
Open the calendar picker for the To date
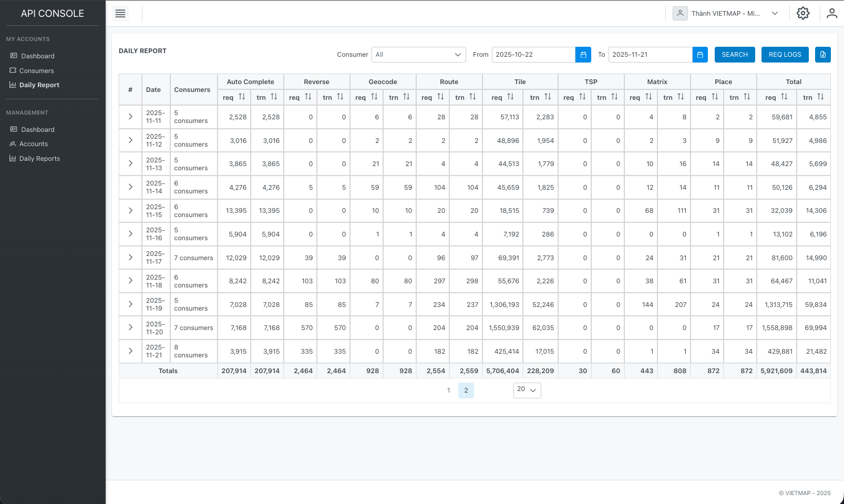click(700, 54)
